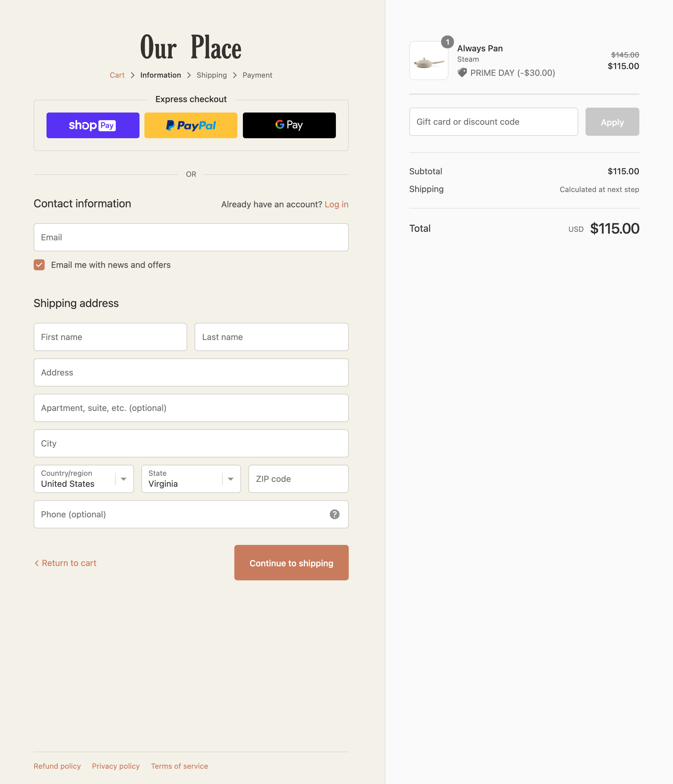The height and width of the screenshot is (784, 673).
Task: Click the Shop Pay express checkout button
Action: pyautogui.click(x=93, y=125)
